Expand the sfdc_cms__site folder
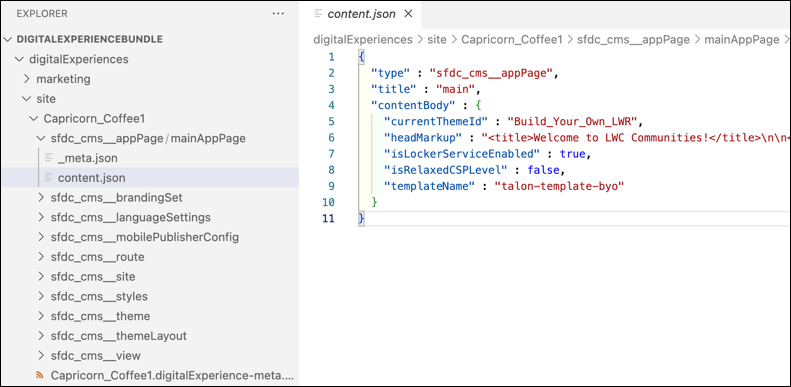This screenshot has width=791, height=387. click(x=41, y=277)
